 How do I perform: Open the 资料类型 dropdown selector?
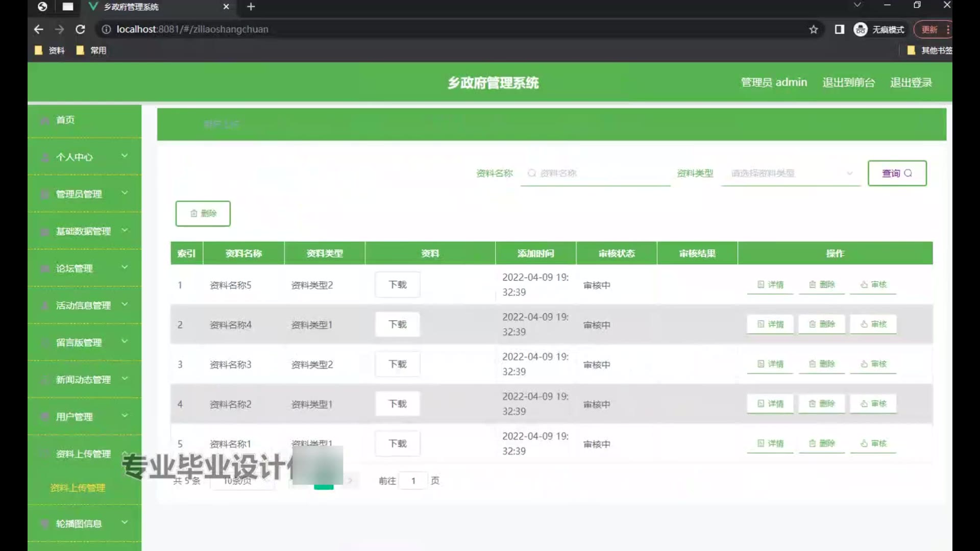[791, 173]
